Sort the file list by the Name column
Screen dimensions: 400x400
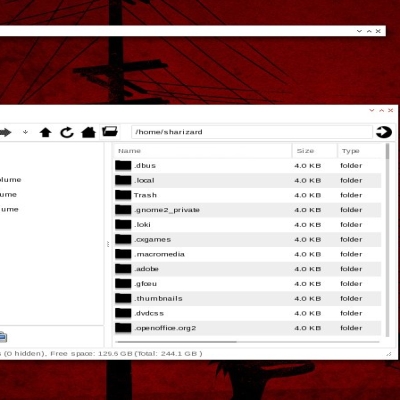[x=203, y=151]
